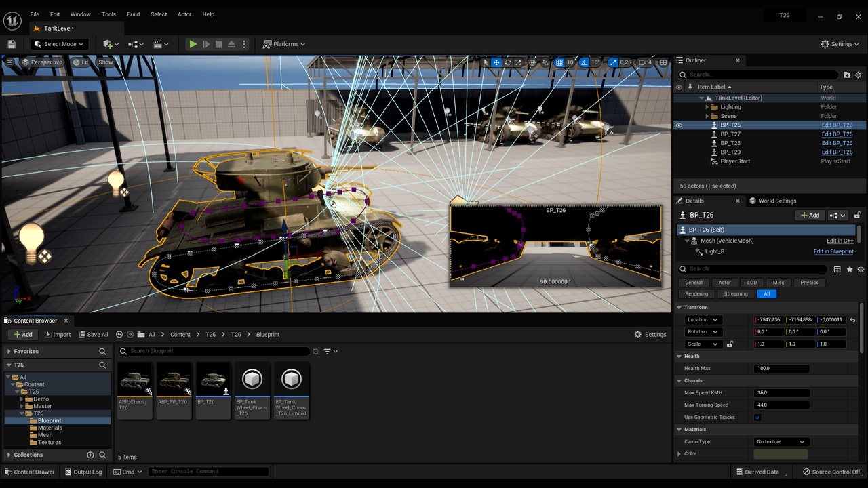This screenshot has width=868, height=488.
Task: Open the viewport options hamburger menu
Action: tap(9, 62)
